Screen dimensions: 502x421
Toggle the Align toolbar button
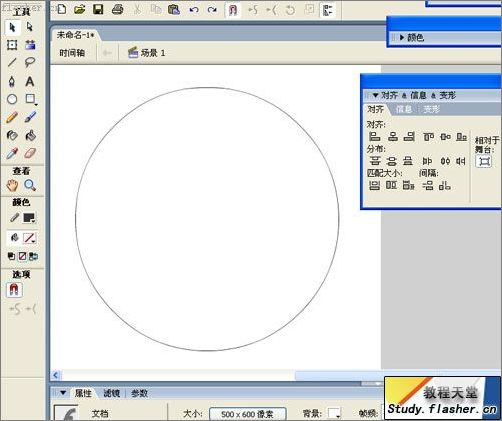328,10
